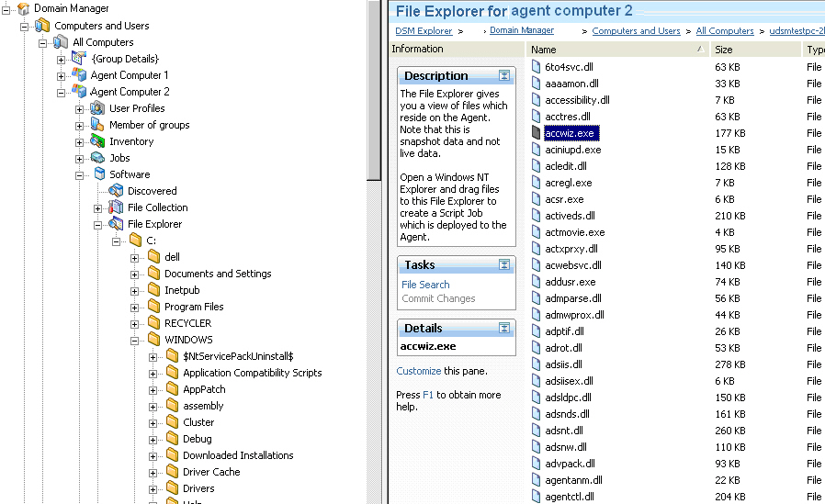
Task: Click the Discovered software icon
Action: pyautogui.click(x=116, y=190)
